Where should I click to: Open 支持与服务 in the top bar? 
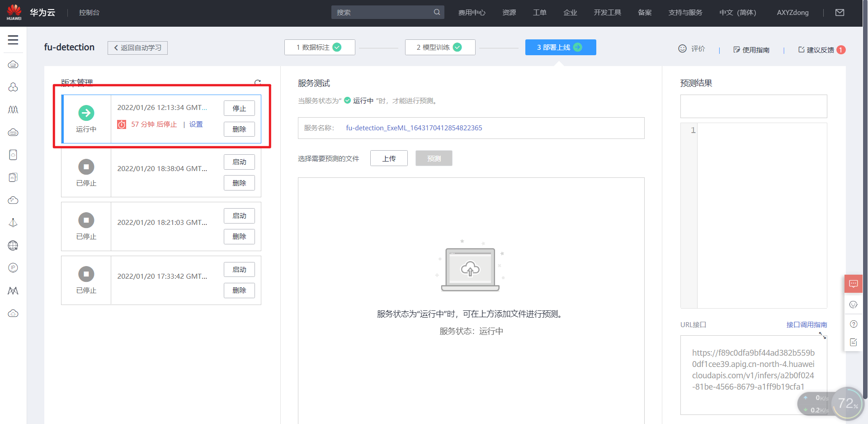[x=685, y=13]
